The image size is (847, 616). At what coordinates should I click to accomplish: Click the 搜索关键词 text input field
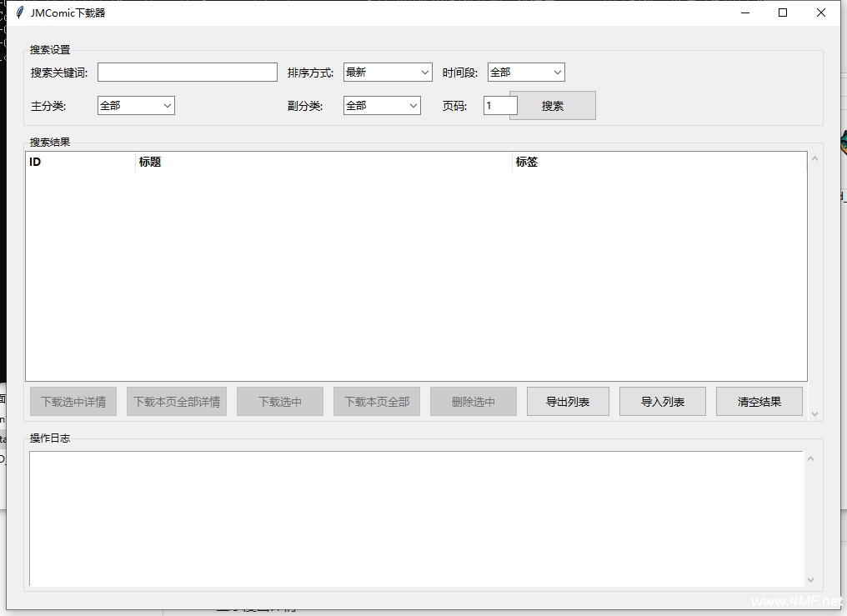(x=187, y=73)
